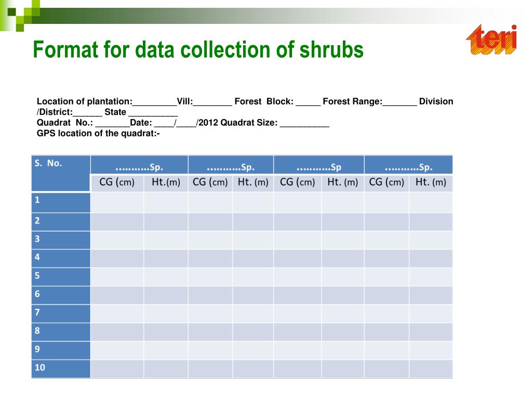Click the 'CG (cm)' header under fourth species
The width and height of the screenshot is (532, 399).
[x=387, y=183]
